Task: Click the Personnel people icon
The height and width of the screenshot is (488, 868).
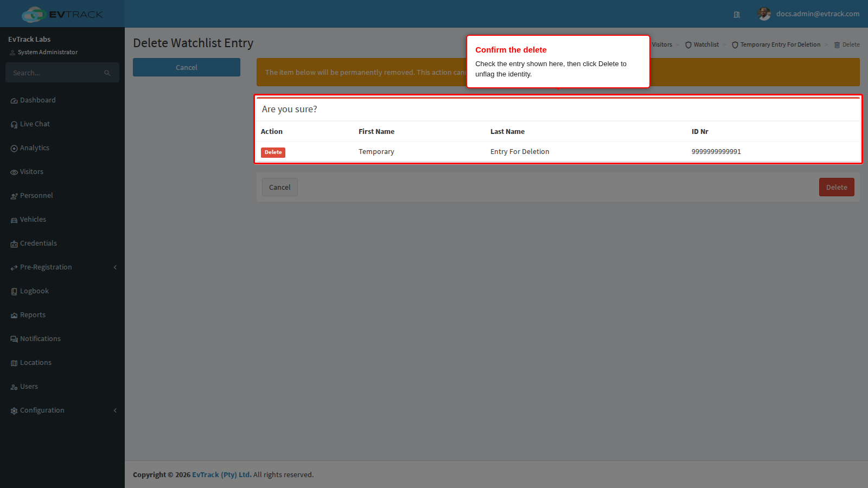Action: click(14, 196)
